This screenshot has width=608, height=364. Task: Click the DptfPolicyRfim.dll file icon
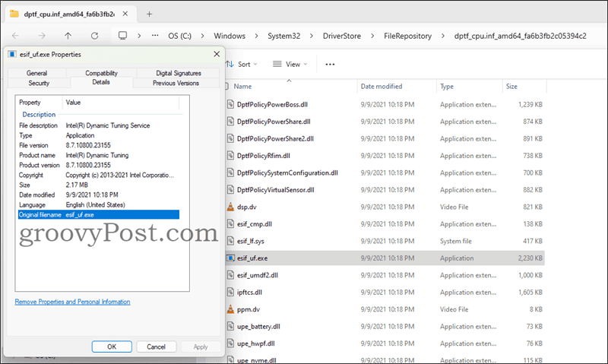[x=230, y=156]
